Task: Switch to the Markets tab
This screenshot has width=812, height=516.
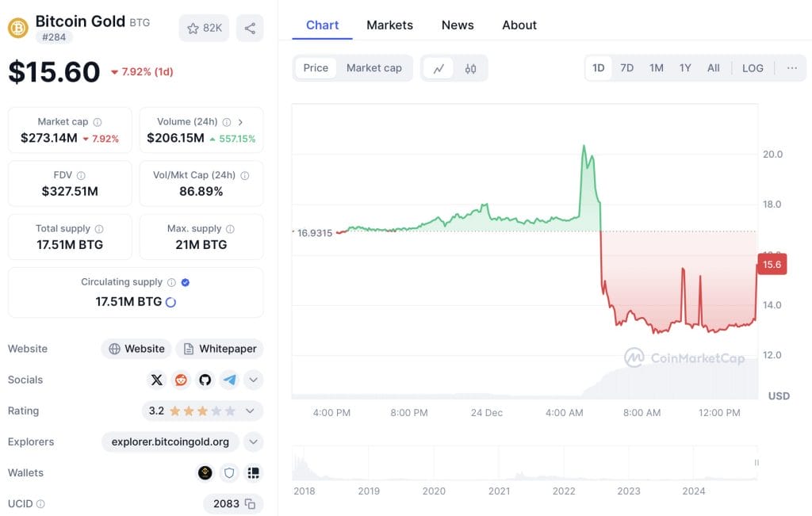Action: pyautogui.click(x=389, y=25)
